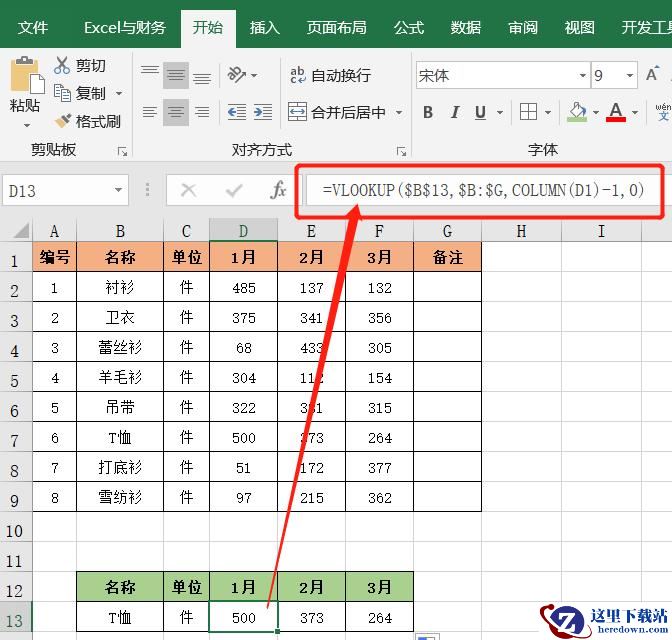Switch to the 插入 Insert tab
The image size is (672, 640).
(x=264, y=28)
